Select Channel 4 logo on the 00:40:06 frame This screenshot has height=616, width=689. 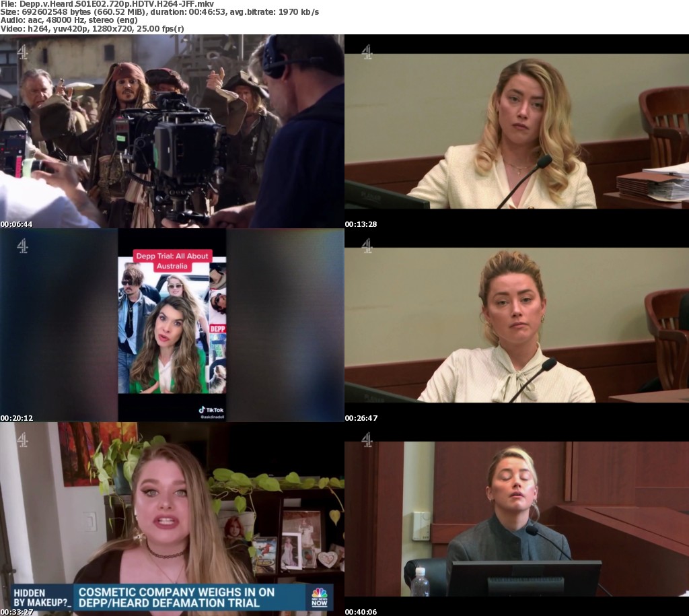pos(367,440)
